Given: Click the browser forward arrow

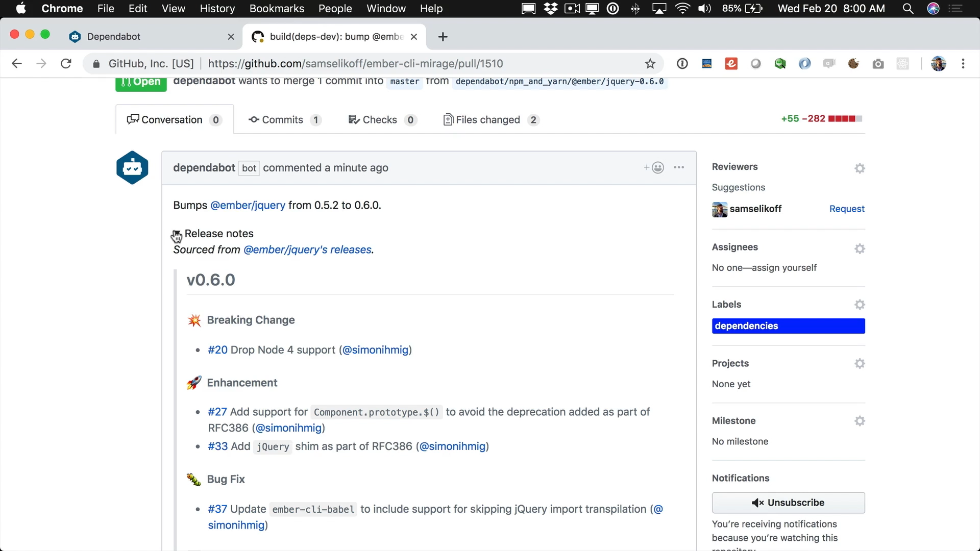Looking at the screenshot, I should (41, 64).
